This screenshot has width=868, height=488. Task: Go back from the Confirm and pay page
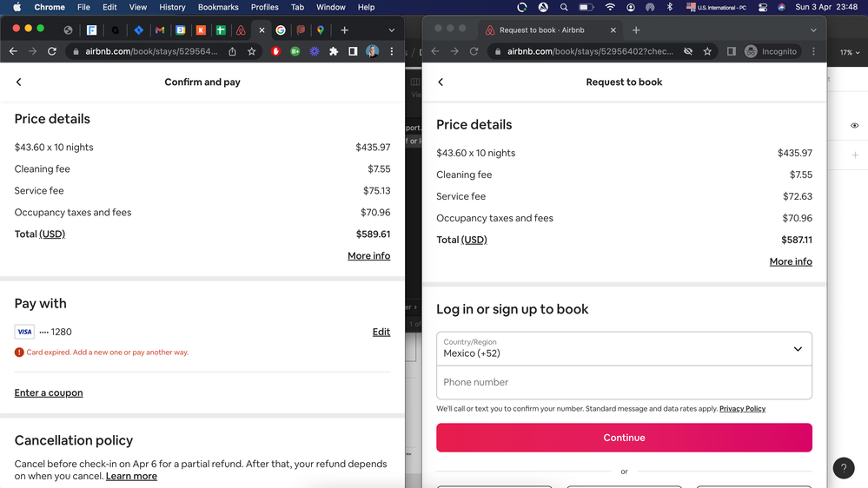click(x=19, y=82)
